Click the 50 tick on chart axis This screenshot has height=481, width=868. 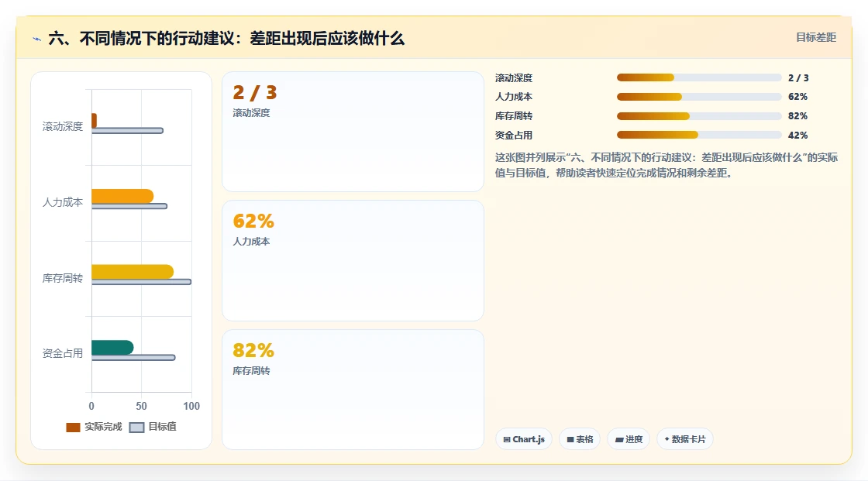tap(142, 406)
